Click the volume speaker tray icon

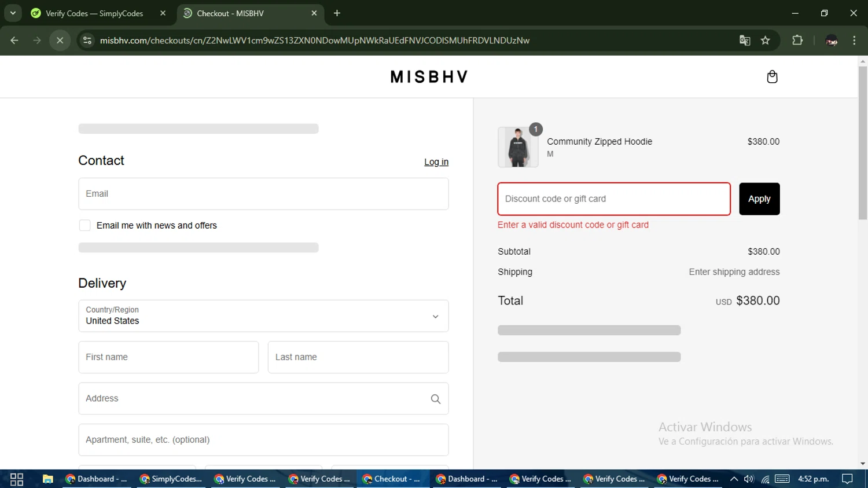[749, 479]
